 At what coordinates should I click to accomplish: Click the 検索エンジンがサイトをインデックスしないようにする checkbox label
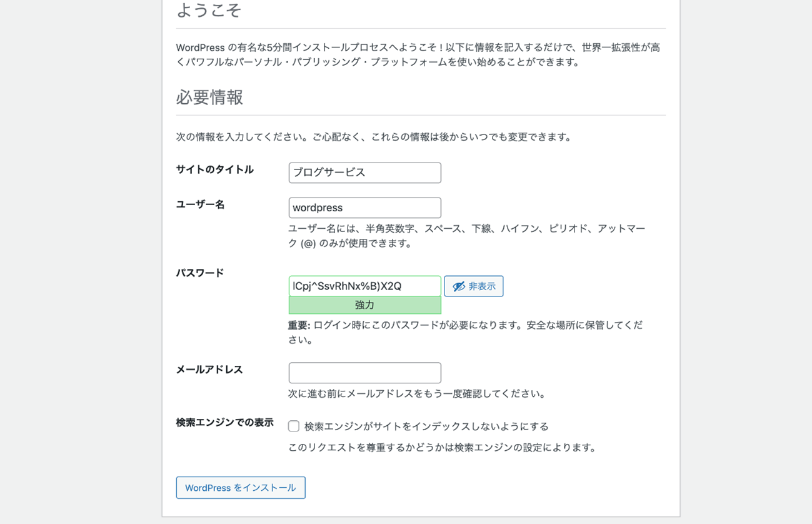(426, 426)
